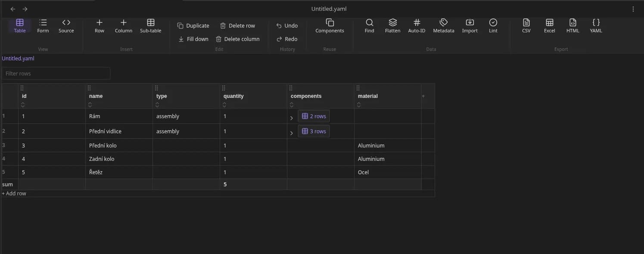The height and width of the screenshot is (254, 644).
Task: Insert a new Column
Action: click(x=124, y=26)
